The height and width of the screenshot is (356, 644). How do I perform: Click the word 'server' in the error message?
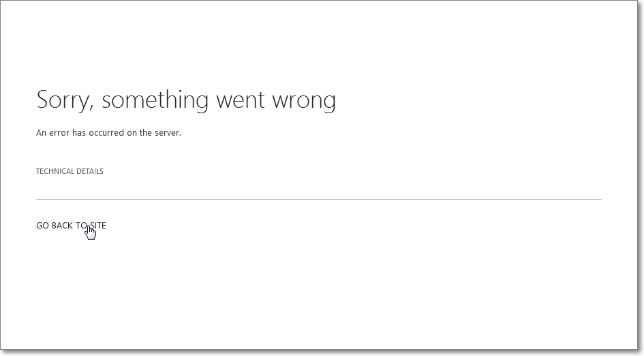[168, 133]
